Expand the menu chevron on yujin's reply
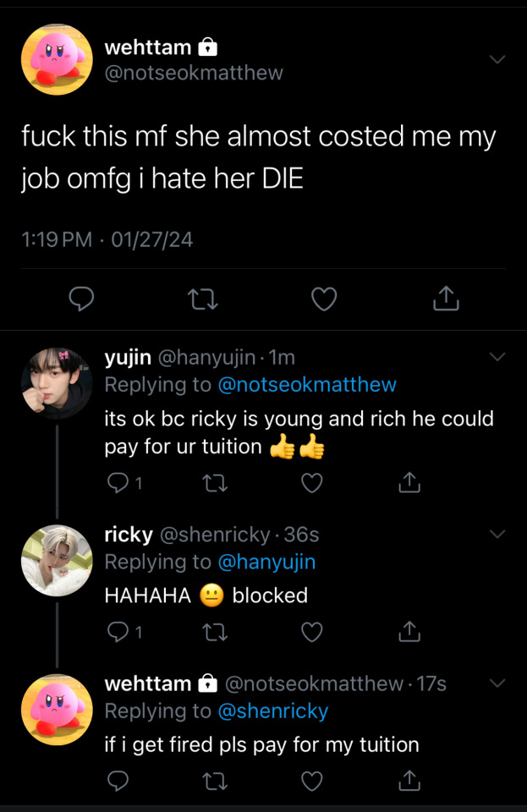 pyautogui.click(x=497, y=357)
